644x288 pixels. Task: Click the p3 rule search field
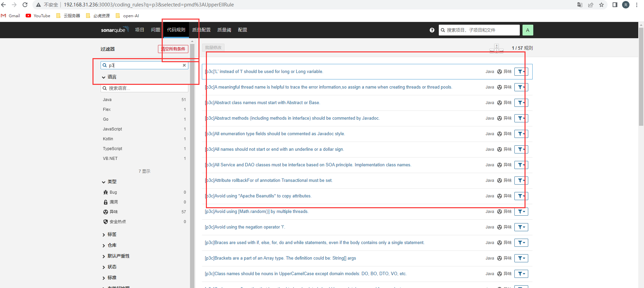(144, 65)
